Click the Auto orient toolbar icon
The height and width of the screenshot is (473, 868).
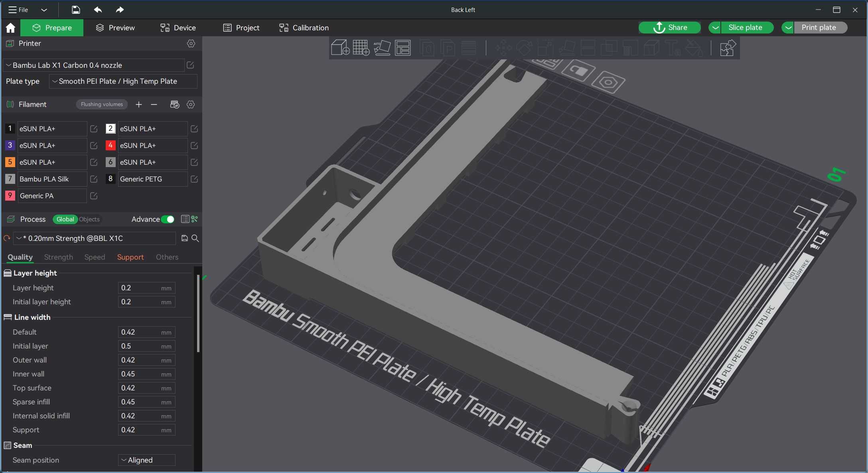(382, 48)
